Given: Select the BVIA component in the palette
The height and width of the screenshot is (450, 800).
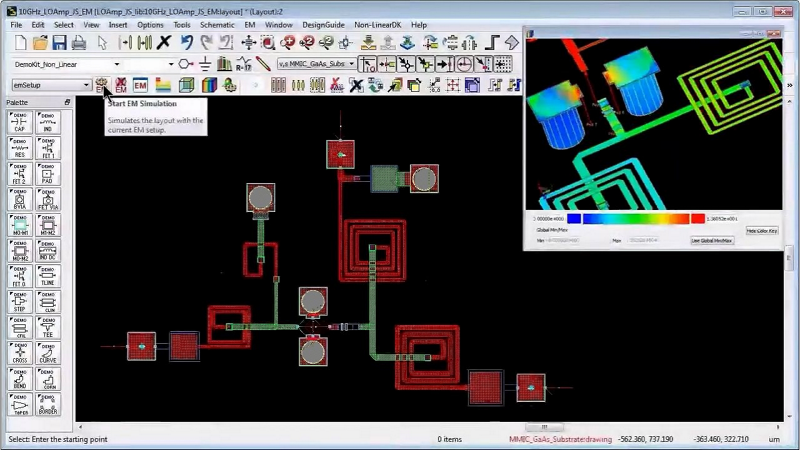Looking at the screenshot, I should click(x=19, y=199).
